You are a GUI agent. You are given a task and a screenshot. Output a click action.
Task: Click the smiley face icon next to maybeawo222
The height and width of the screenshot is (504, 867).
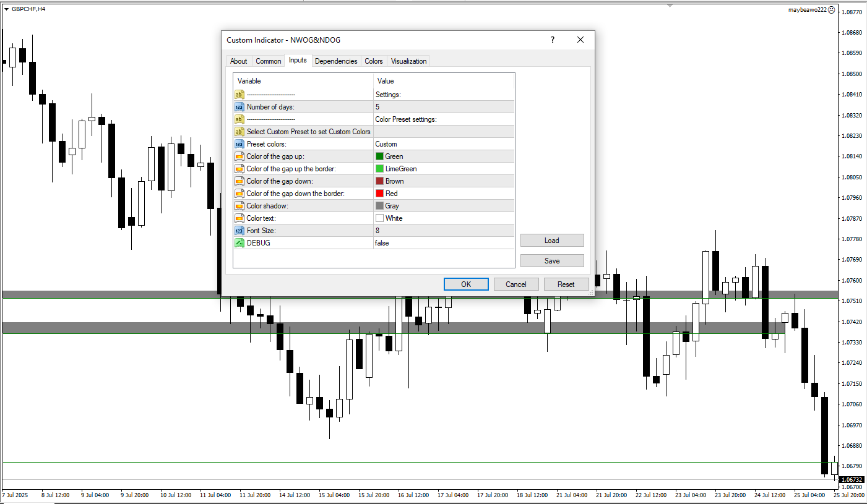coord(832,10)
